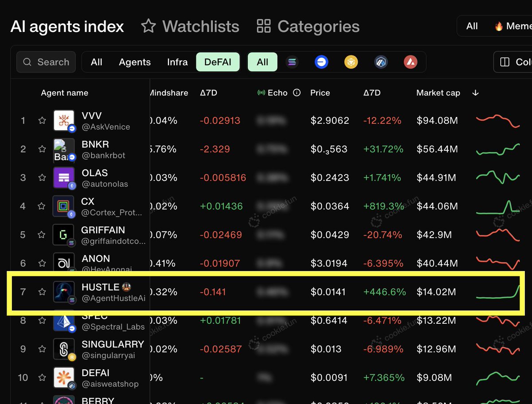Filter by Arbitrum chain icon
Image resolution: width=532 pixels, height=404 pixels.
click(381, 62)
